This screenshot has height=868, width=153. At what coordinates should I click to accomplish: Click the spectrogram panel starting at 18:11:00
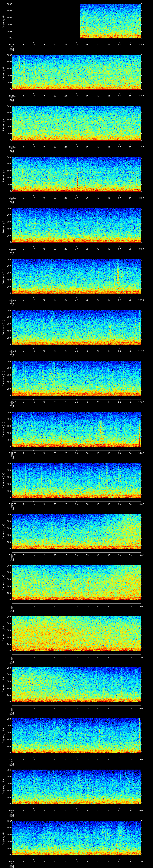(77, 378)
